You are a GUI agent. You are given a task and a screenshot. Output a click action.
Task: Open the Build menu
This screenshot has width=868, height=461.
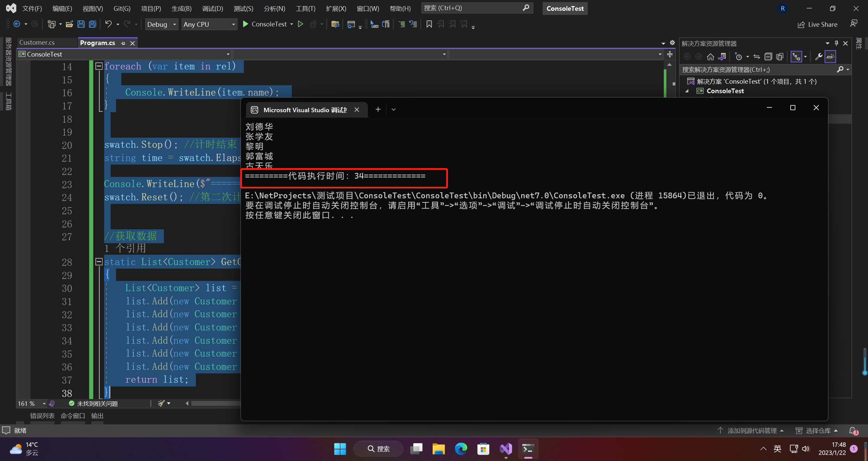tap(179, 8)
